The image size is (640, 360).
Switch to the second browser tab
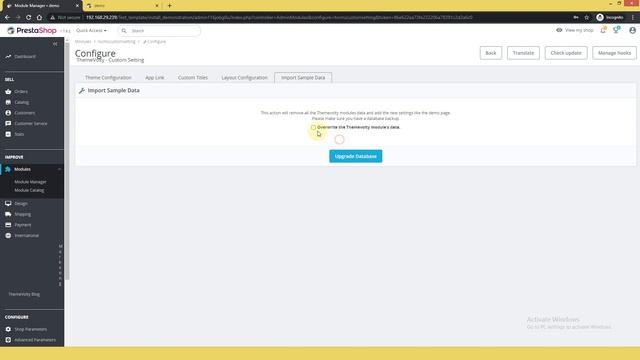pyautogui.click(x=122, y=6)
